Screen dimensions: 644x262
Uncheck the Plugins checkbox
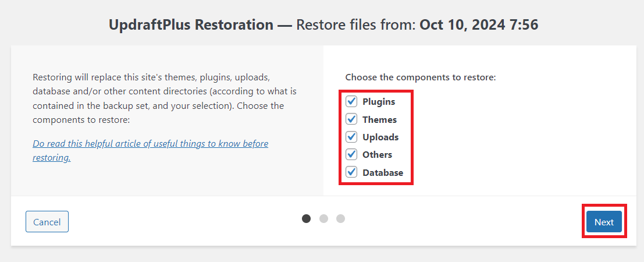point(351,102)
